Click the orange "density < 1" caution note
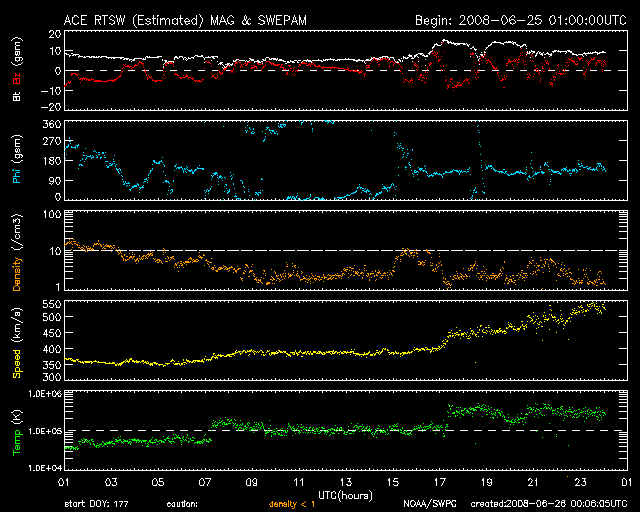640x512 pixels. point(292,504)
